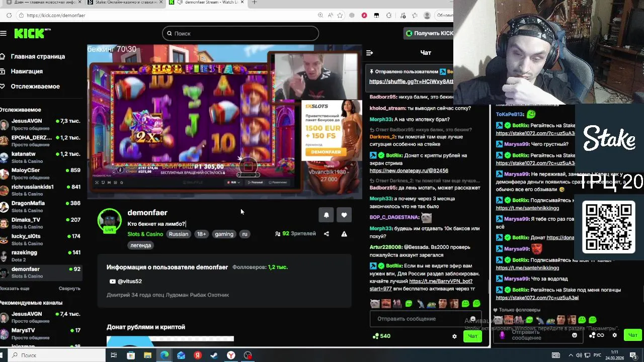Expand followed list with 'Показать еще'
The height and width of the screenshot is (362, 644).
click(15, 289)
